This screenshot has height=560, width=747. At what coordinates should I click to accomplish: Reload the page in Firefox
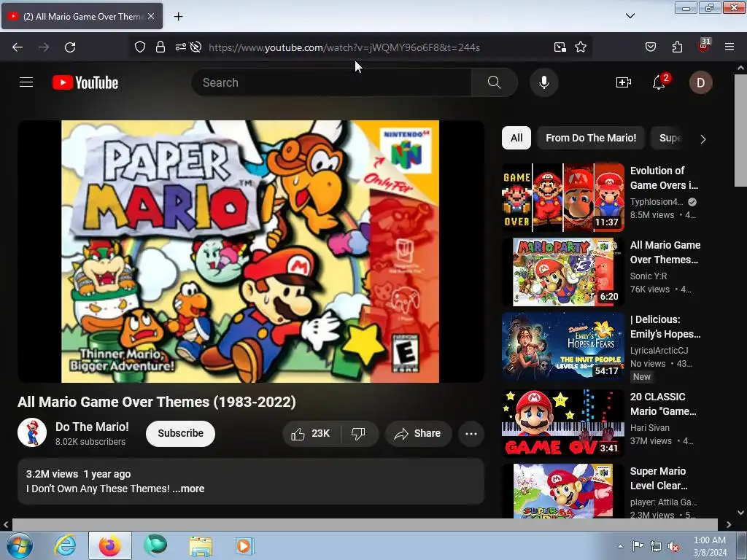[70, 47]
